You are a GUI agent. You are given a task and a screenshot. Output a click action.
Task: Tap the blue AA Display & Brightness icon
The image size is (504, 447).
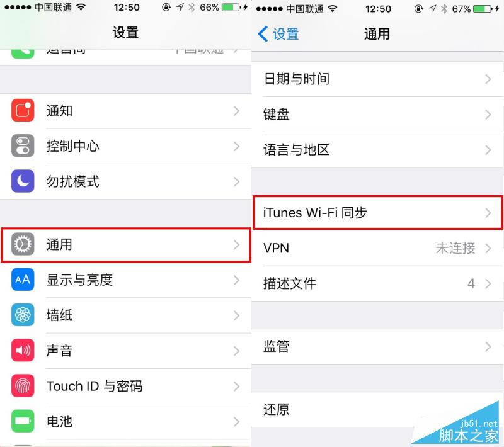point(23,280)
